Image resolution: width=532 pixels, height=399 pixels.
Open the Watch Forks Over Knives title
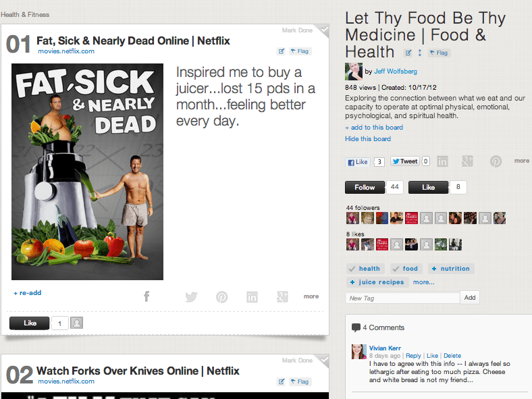coord(138,371)
